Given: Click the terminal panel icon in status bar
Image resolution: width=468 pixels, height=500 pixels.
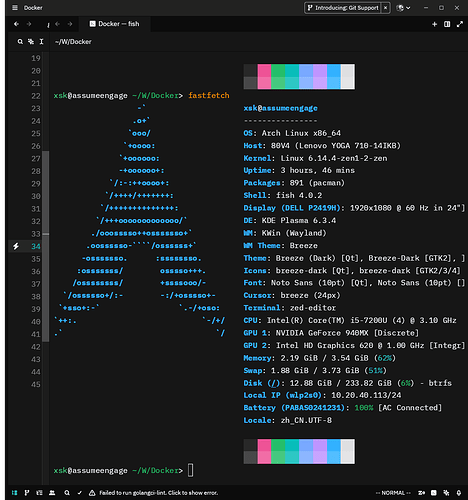Looking at the screenshot, I should (434, 493).
